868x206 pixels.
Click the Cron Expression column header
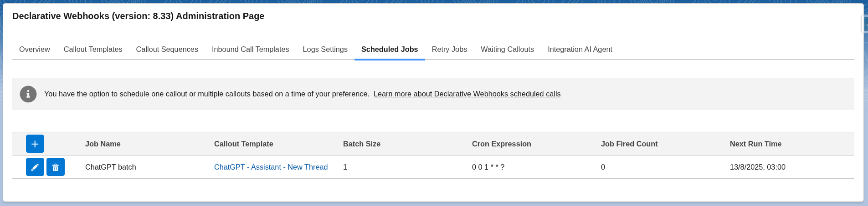501,144
